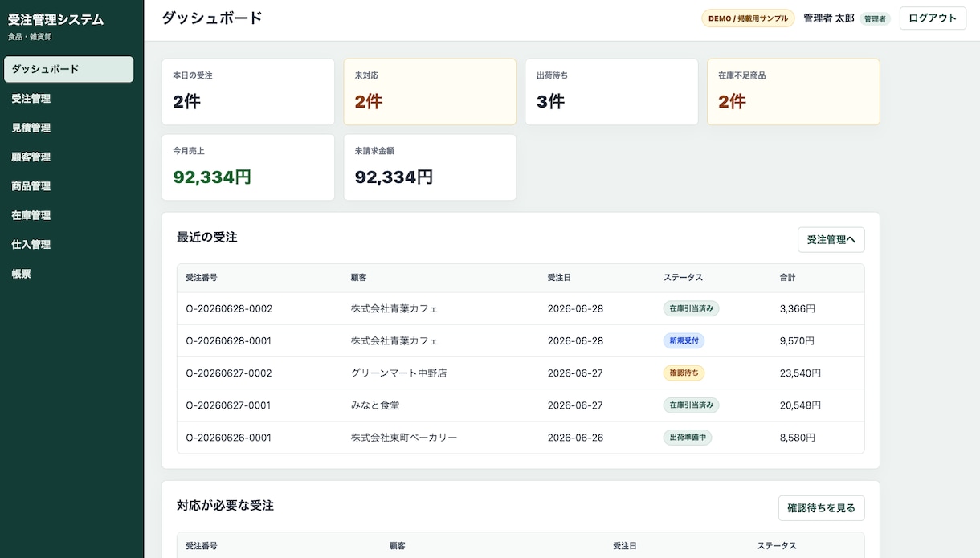This screenshot has width=980, height=558.
Task: Click the 出荷準備中 status badge
Action: point(688,438)
